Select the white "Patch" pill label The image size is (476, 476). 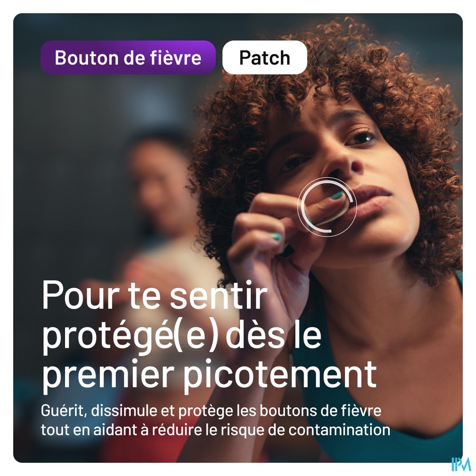pyautogui.click(x=265, y=57)
